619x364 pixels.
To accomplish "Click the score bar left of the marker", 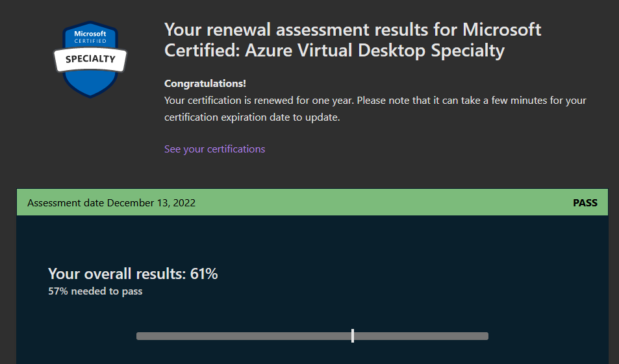I will [244, 336].
